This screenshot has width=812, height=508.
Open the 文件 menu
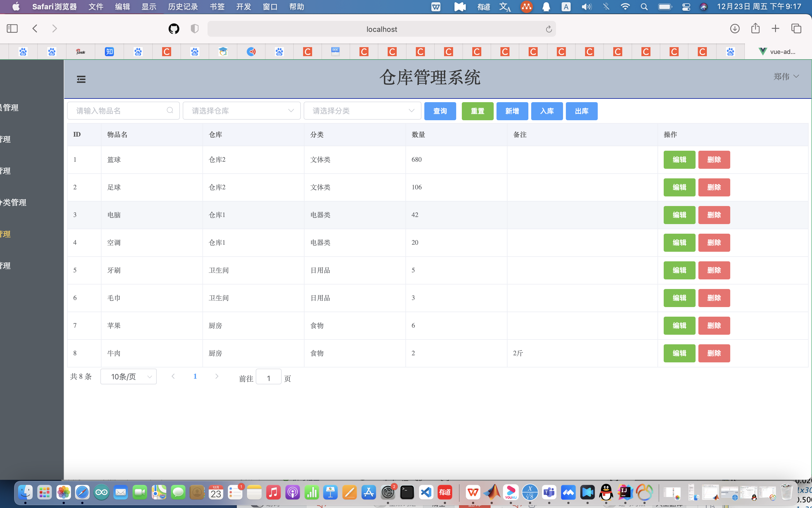(96, 7)
